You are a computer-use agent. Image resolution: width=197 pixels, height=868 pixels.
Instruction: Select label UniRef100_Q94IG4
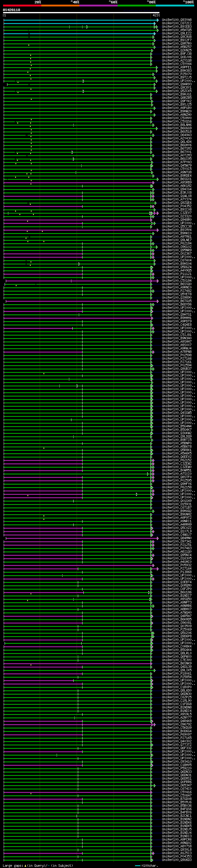tap(177, 189)
